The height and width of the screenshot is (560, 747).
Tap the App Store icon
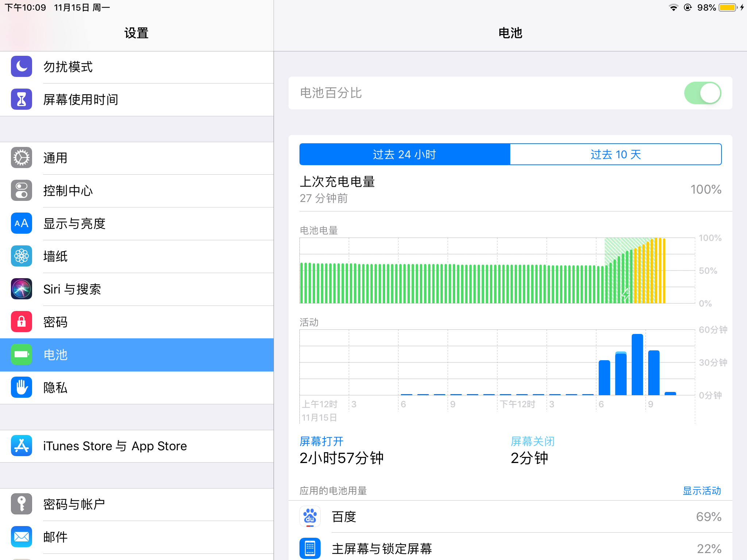(22, 446)
